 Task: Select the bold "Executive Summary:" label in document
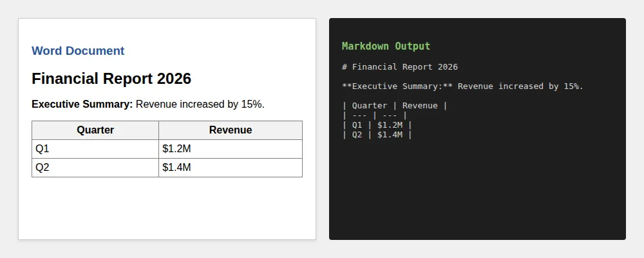pos(82,104)
